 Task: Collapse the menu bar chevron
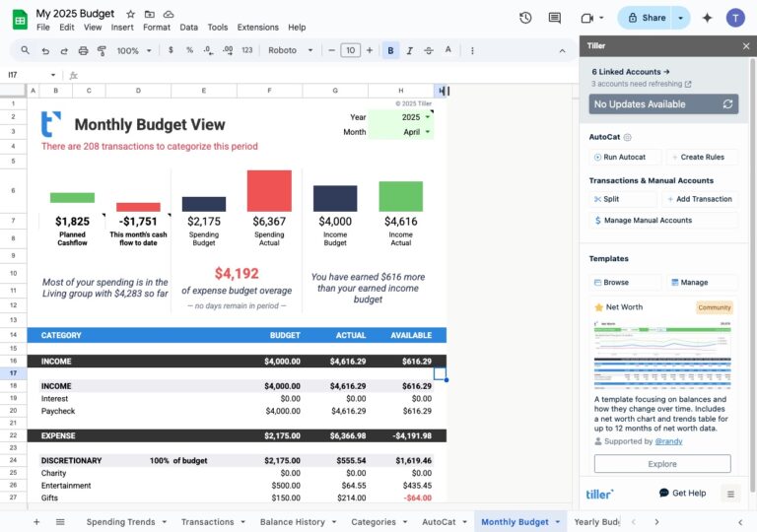click(562, 50)
